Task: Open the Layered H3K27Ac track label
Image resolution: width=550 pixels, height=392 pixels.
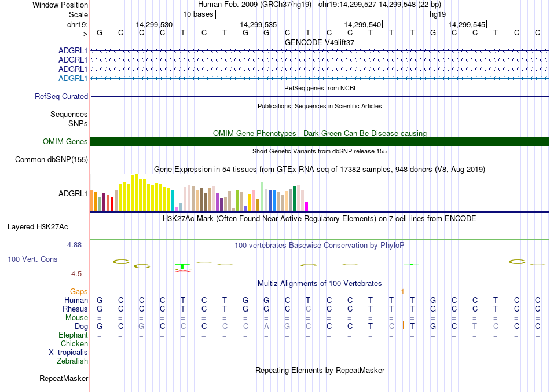Action: [38, 226]
